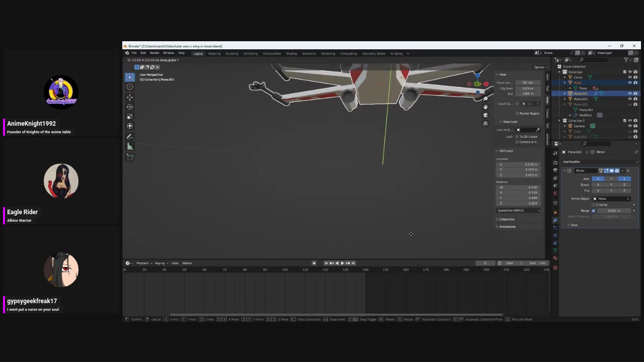644x362 pixels.
Task: Toggle Bisect Z option
Action: point(624,185)
